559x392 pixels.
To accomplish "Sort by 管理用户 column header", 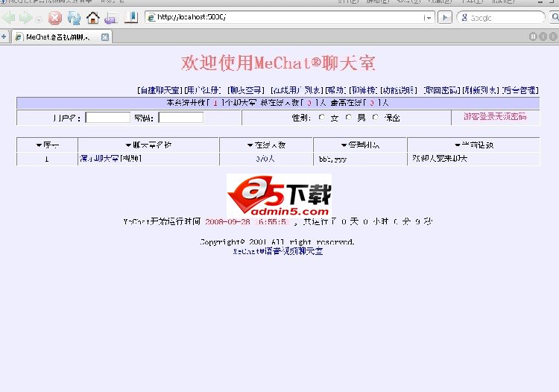I will coord(360,145).
